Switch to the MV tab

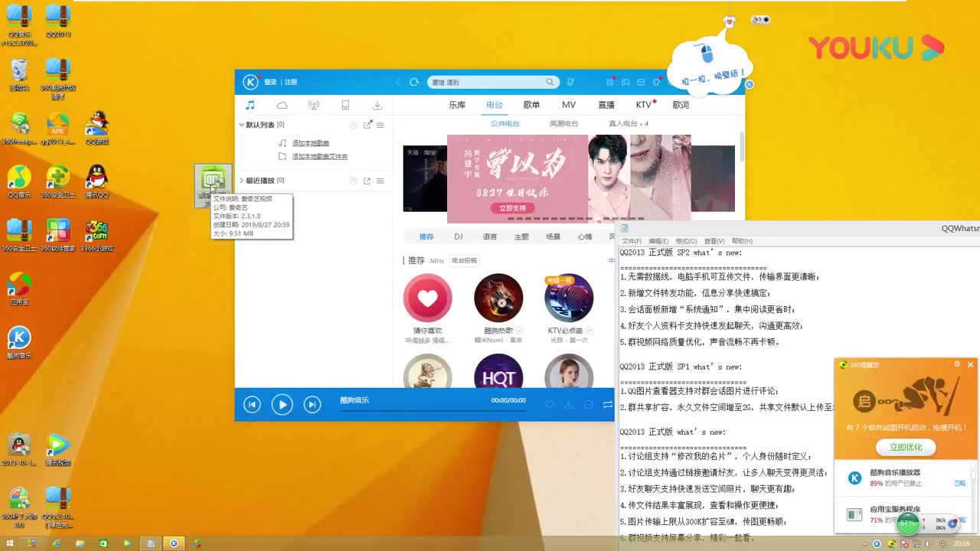[x=569, y=105]
